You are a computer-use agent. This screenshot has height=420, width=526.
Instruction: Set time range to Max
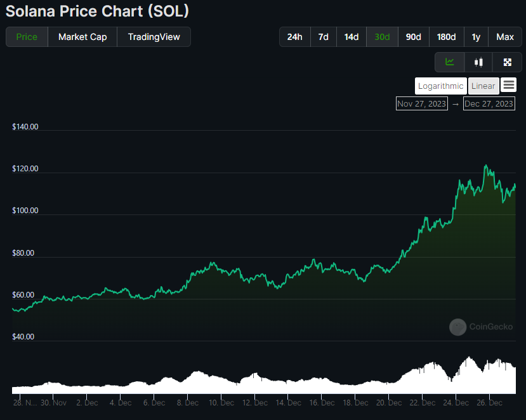coord(505,37)
